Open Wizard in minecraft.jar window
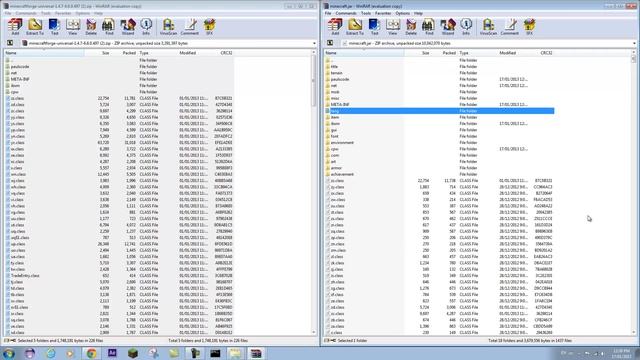 point(448,27)
